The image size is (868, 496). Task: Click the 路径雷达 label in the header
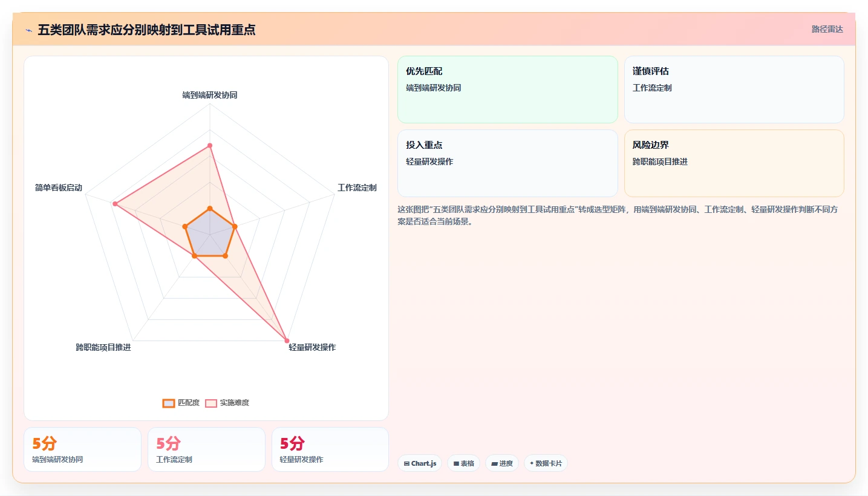(827, 29)
